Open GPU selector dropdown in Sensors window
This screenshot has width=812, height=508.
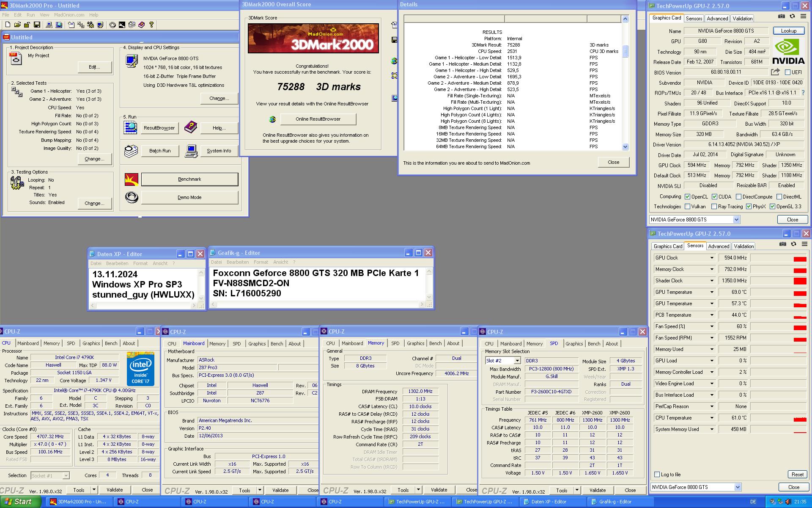(738, 487)
